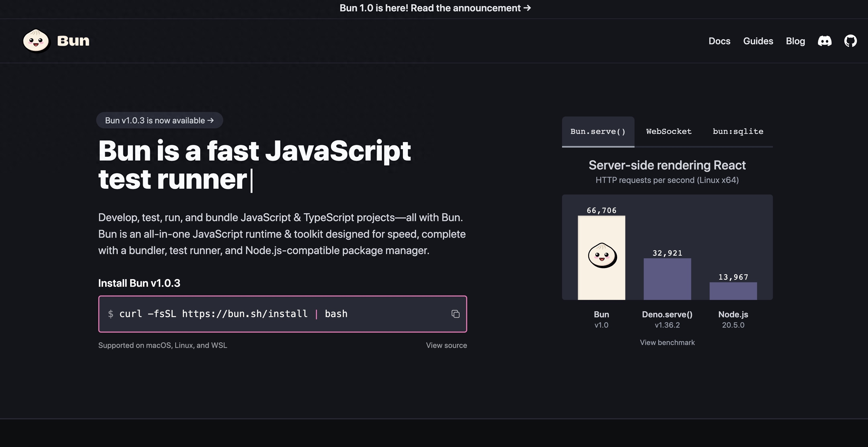Viewport: 868px width, 447px height.
Task: Copy the install command with copy icon
Action: [x=455, y=314]
